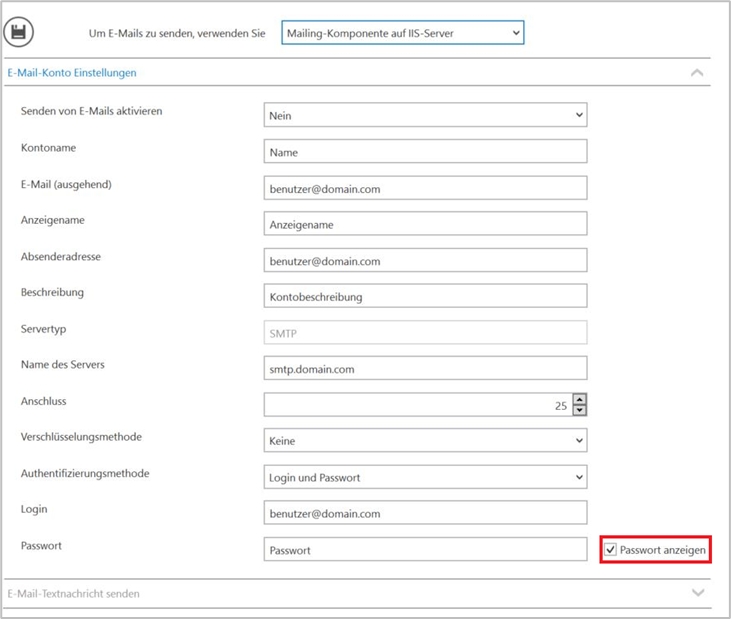731x619 pixels.
Task: Open the Mailing-Komponente auf IIS-Server dropdown
Action: click(x=403, y=33)
